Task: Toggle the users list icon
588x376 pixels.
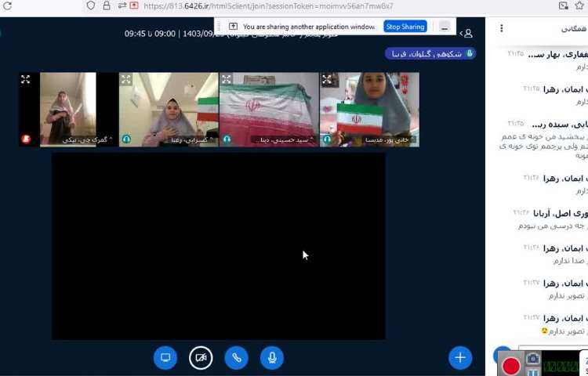Action: click(466, 34)
